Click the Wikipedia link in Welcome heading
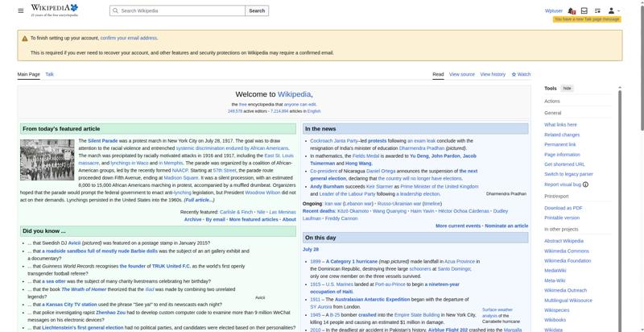Screen dimensions: 644x332 (294, 94)
